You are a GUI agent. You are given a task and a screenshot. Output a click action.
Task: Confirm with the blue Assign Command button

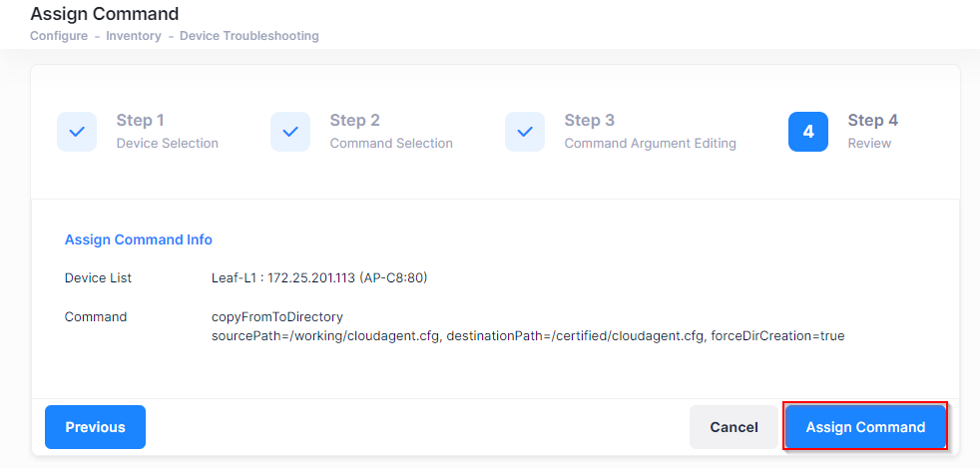click(865, 427)
